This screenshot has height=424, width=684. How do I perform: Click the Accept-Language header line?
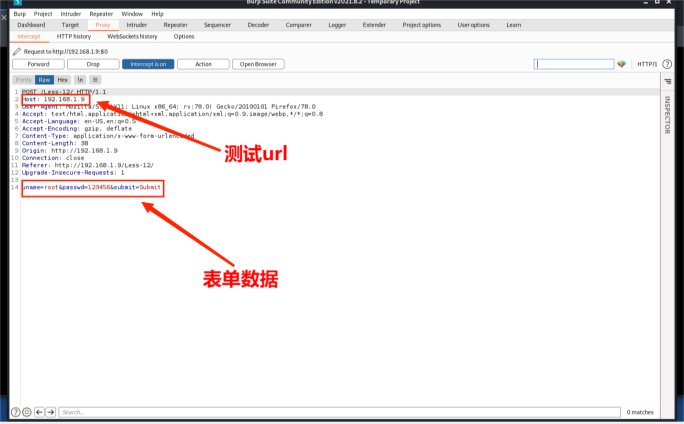(x=79, y=121)
